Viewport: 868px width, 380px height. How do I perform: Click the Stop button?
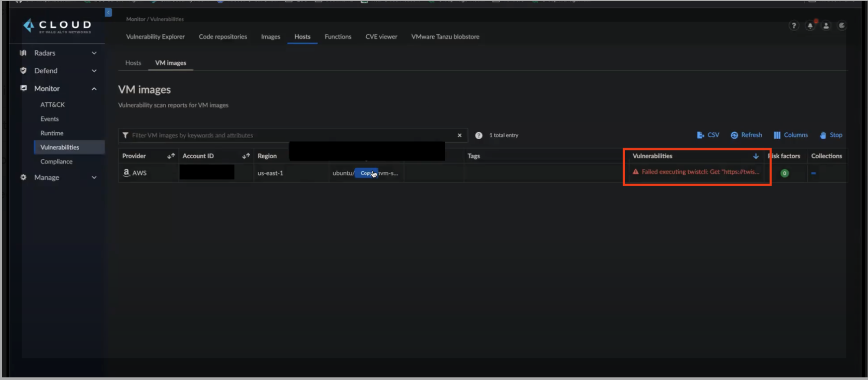[831, 135]
